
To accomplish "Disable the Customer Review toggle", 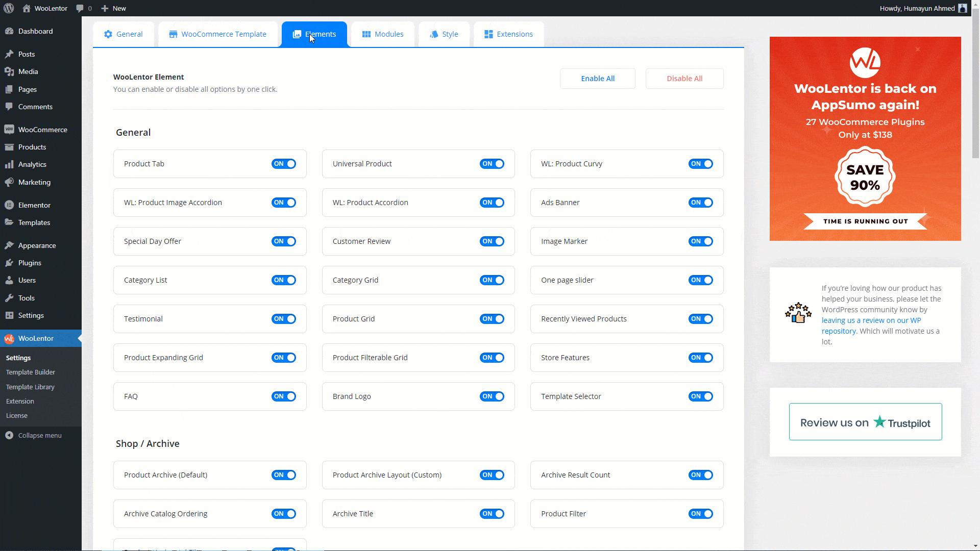I will point(492,241).
